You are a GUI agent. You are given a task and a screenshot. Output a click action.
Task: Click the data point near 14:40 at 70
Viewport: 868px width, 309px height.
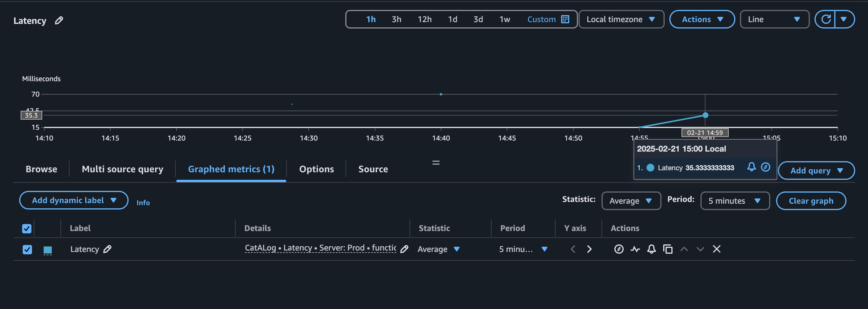click(441, 94)
